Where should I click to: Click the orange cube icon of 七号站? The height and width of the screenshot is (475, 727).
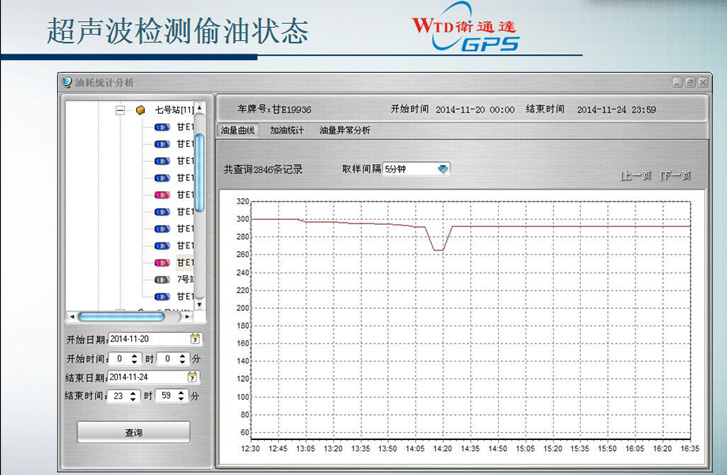coord(141,109)
